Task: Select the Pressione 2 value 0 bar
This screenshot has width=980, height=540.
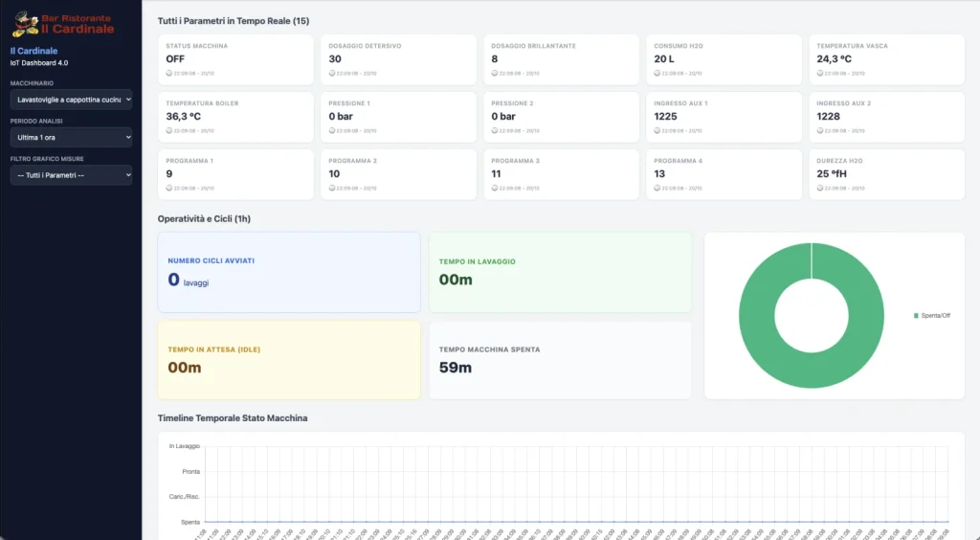Action: point(503,116)
